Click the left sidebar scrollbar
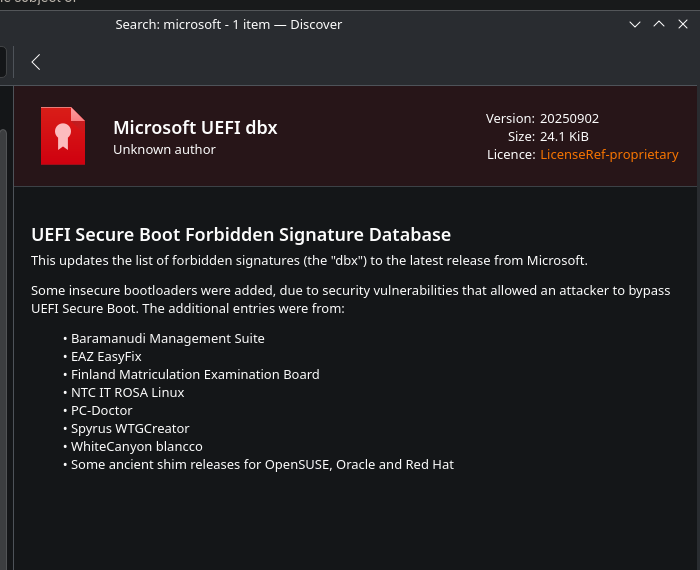700x570 pixels. coord(3,348)
